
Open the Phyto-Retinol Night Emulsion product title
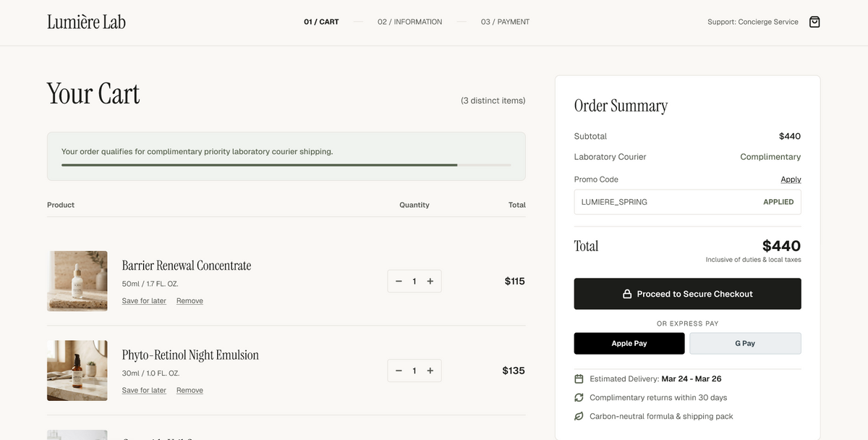tap(190, 355)
